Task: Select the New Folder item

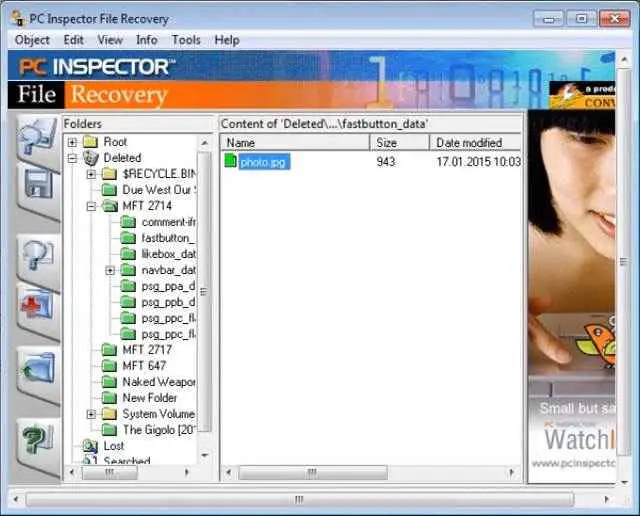Action: (150, 398)
